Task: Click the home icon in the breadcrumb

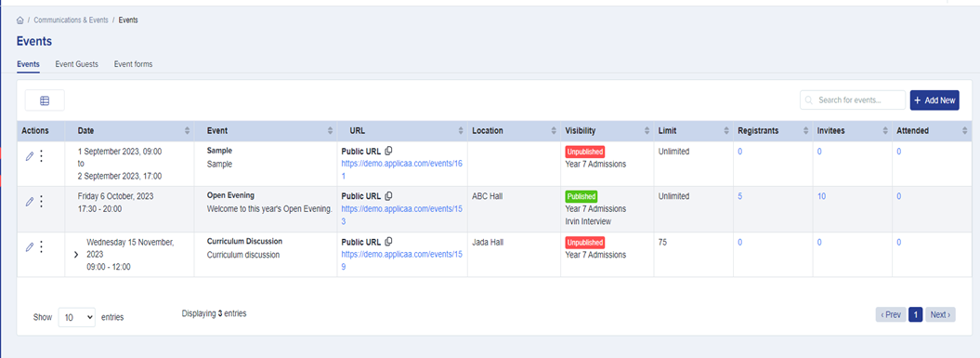Action: (20, 20)
